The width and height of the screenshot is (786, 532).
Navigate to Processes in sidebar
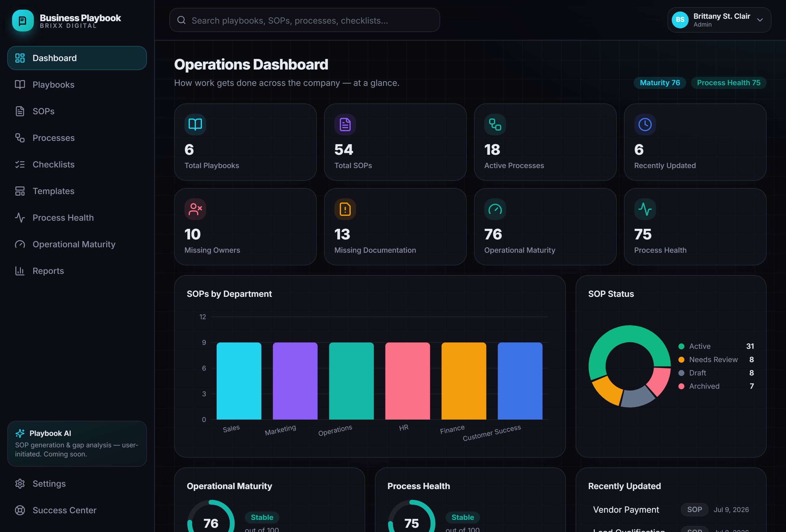77,138
